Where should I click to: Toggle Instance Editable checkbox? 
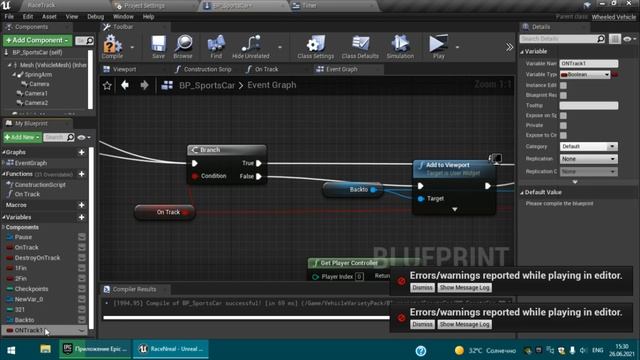[x=563, y=85]
